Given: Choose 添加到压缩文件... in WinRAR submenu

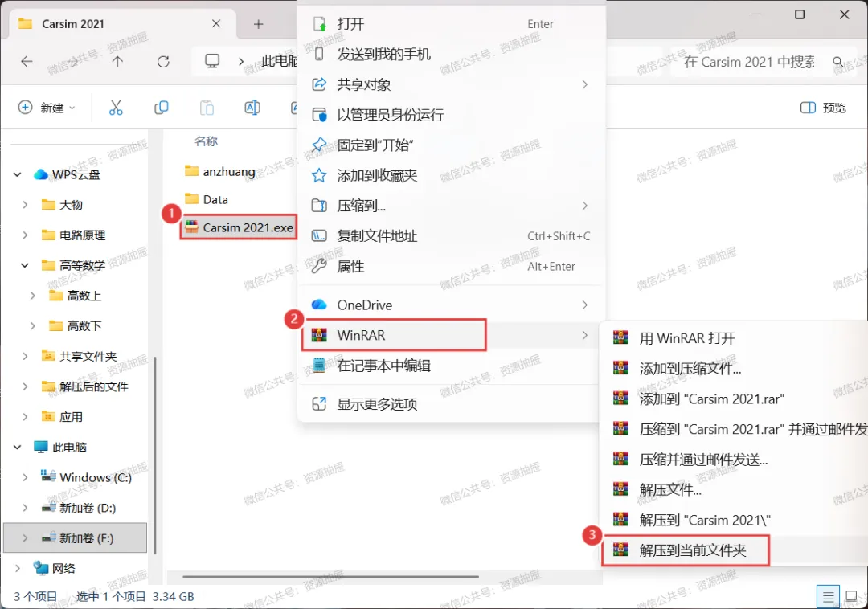Looking at the screenshot, I should (735, 369).
